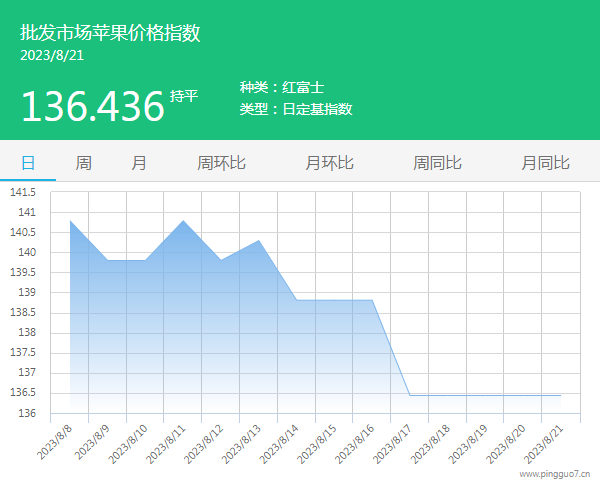Click the chart line's drop point at 2023/8/17
Viewport: 600px width, 484px height.
pyautogui.click(x=410, y=395)
